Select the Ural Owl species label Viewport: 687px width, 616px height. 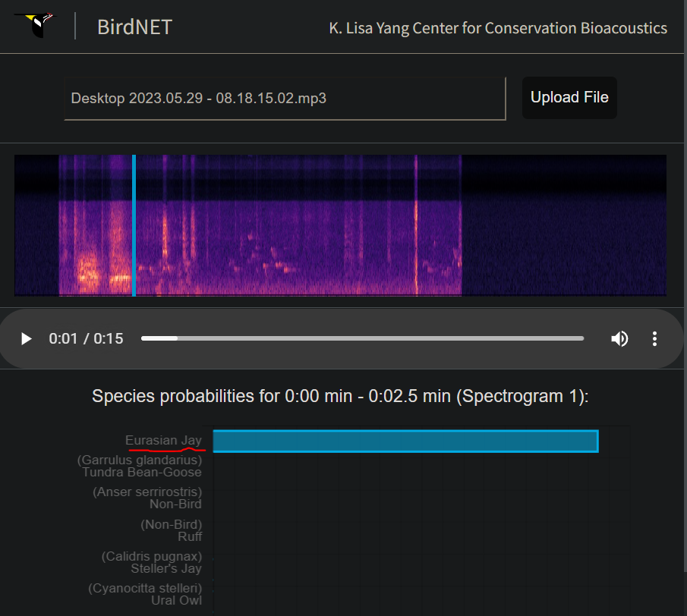(176, 600)
